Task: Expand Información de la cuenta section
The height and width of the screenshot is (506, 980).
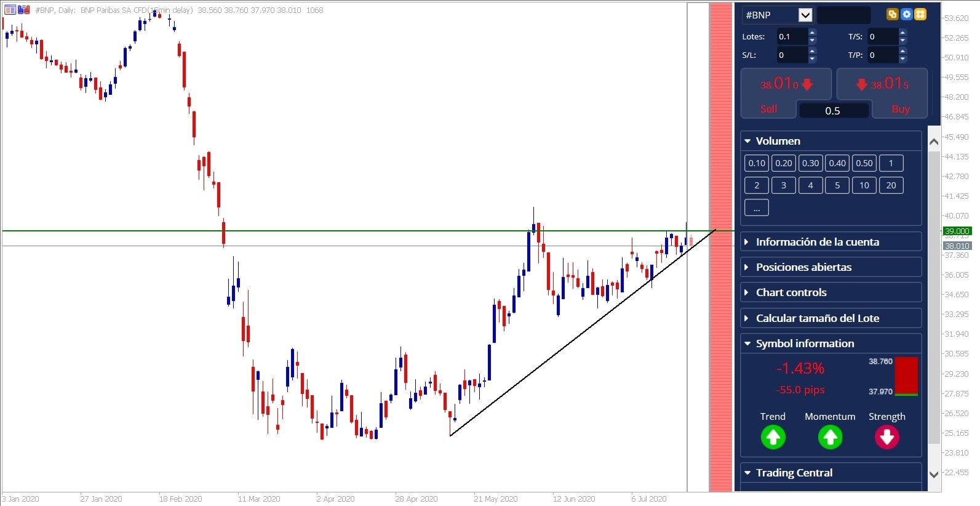Action: 831,242
